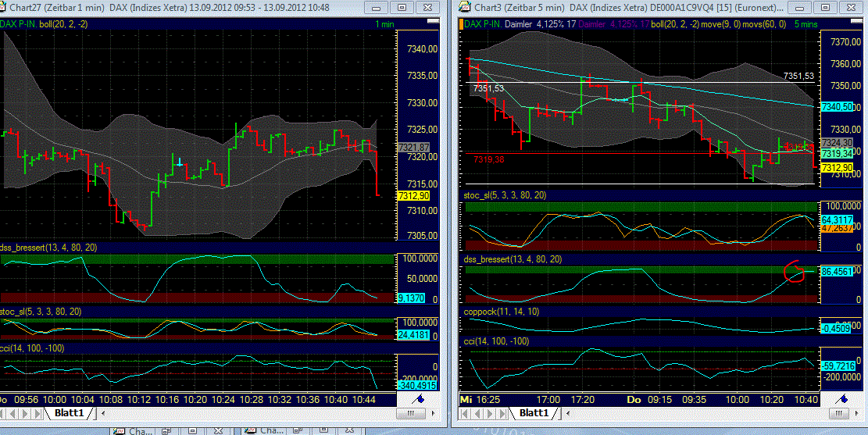The height and width of the screenshot is (435, 868).
Task: Click the 7321,87 price tag
Action: tap(413, 148)
